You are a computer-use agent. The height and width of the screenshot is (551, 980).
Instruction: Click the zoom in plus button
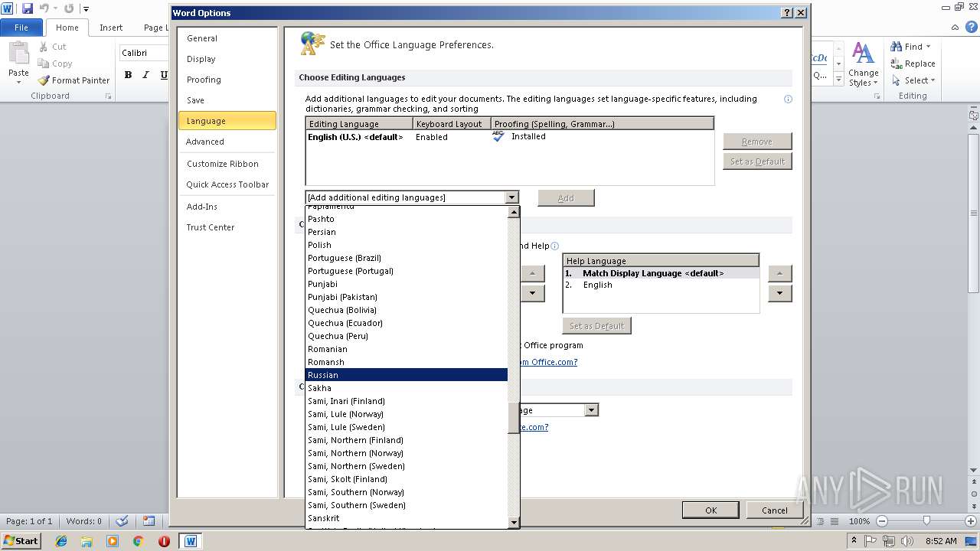pyautogui.click(x=972, y=521)
